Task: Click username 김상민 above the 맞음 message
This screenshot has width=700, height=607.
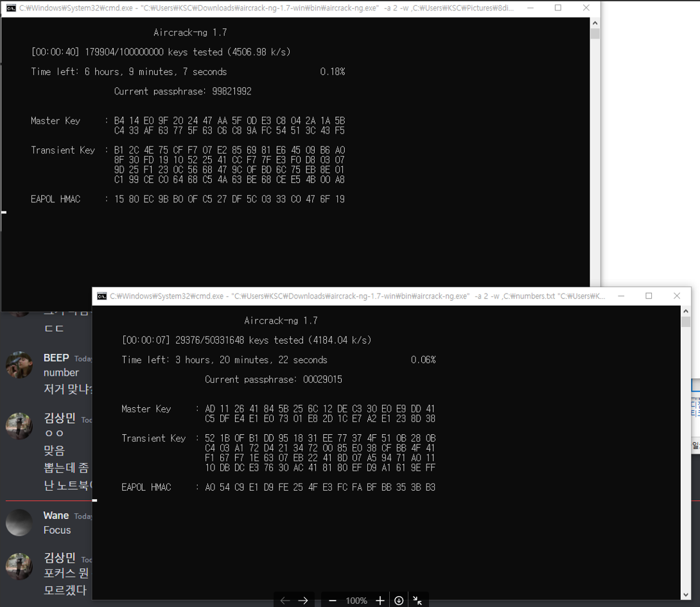Action: pos(59,419)
